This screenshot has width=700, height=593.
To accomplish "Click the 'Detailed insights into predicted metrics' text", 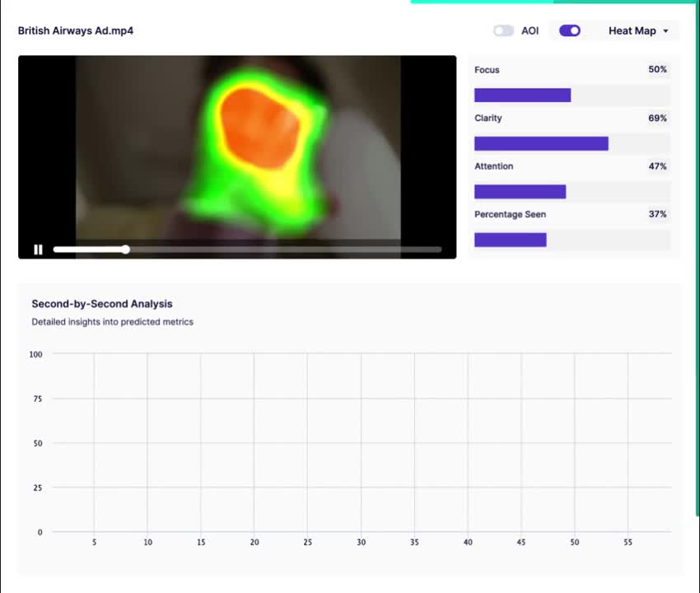I will point(113,322).
